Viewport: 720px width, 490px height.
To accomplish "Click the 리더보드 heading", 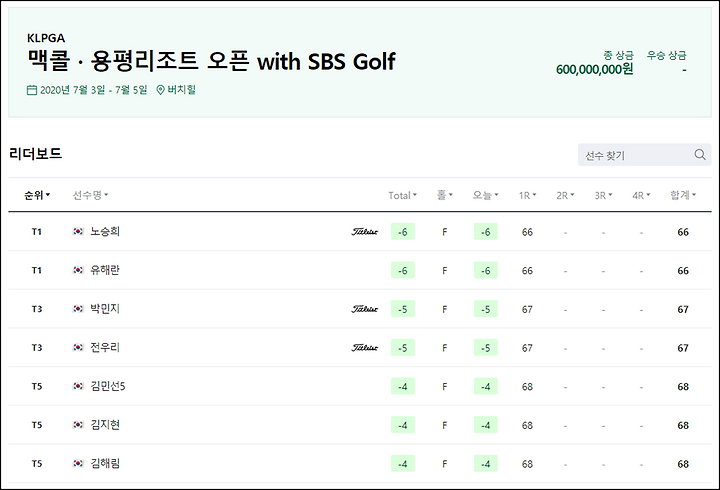I will click(35, 154).
